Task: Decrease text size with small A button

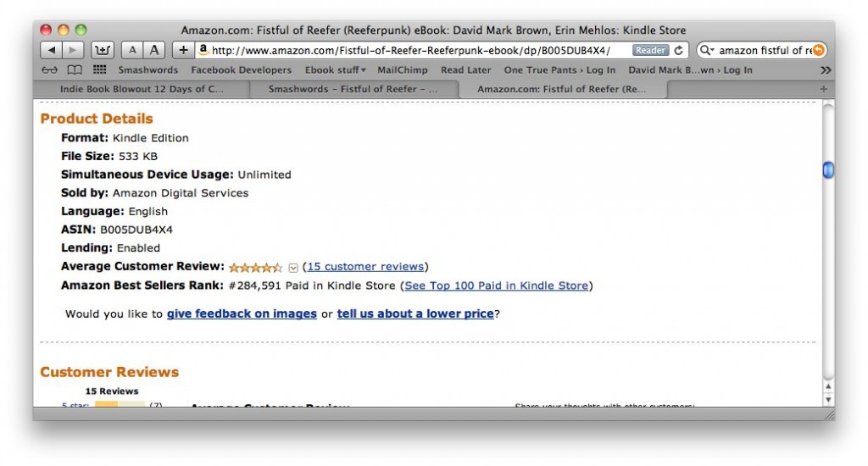Action: (x=132, y=50)
